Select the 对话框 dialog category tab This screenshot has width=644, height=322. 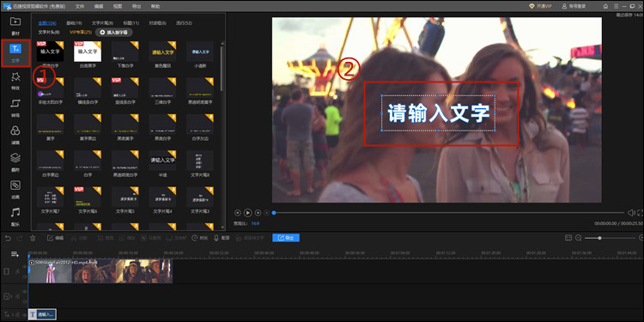[x=158, y=23]
